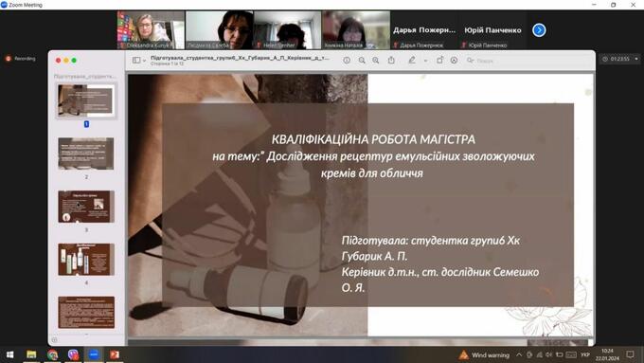
Task: Open Viber from taskbar
Action: click(73, 354)
